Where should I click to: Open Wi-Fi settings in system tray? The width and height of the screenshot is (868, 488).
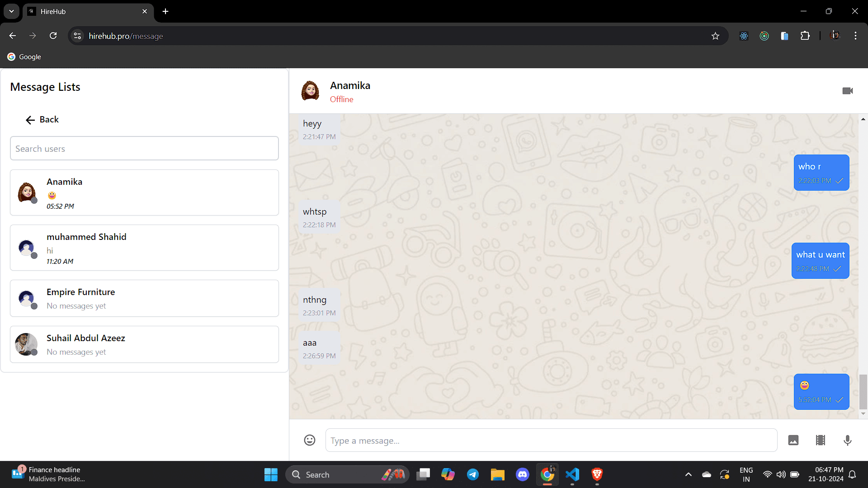767,474
